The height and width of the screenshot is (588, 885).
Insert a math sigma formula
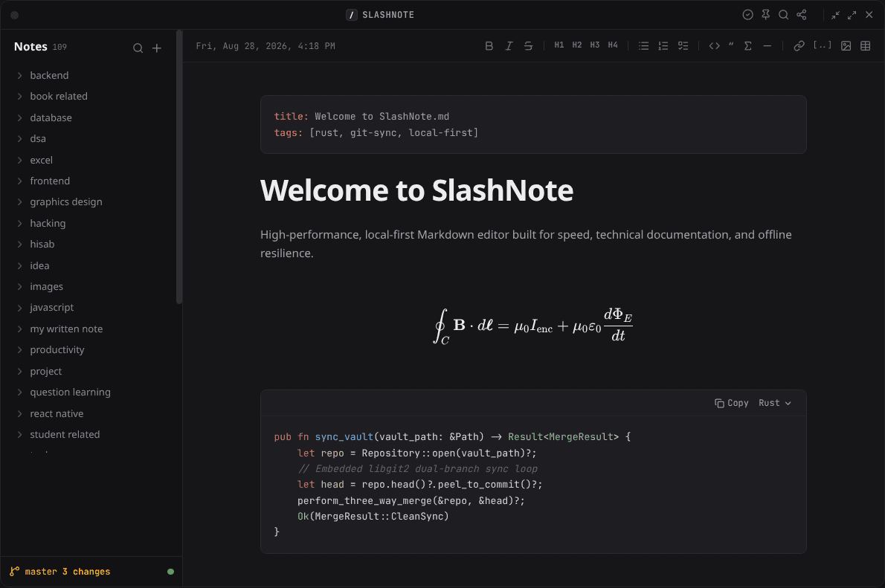click(748, 46)
